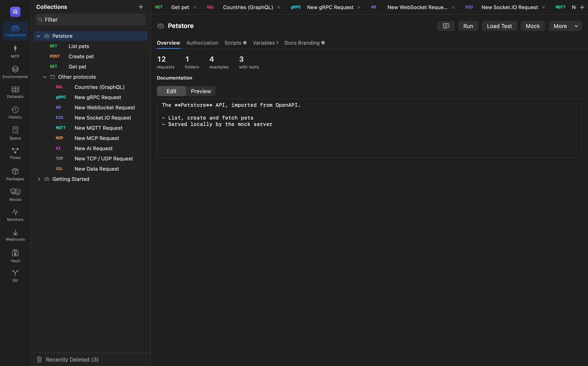The height and width of the screenshot is (366, 588).
Task: Add a new collection with plus icon
Action: coord(141,7)
